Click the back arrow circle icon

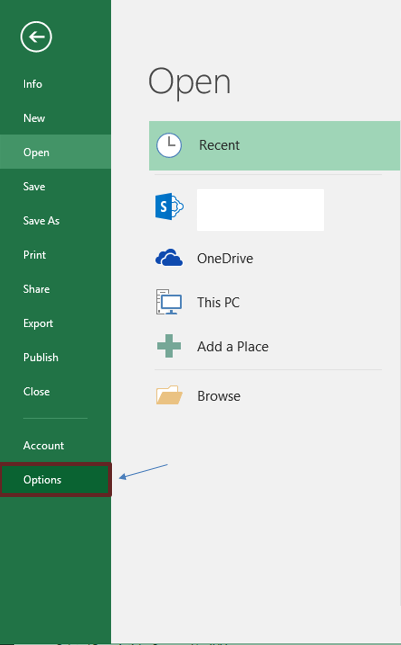pyautogui.click(x=36, y=37)
